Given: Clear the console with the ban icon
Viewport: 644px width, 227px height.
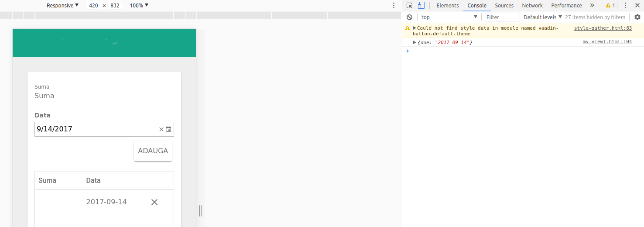Looking at the screenshot, I should pos(409,17).
